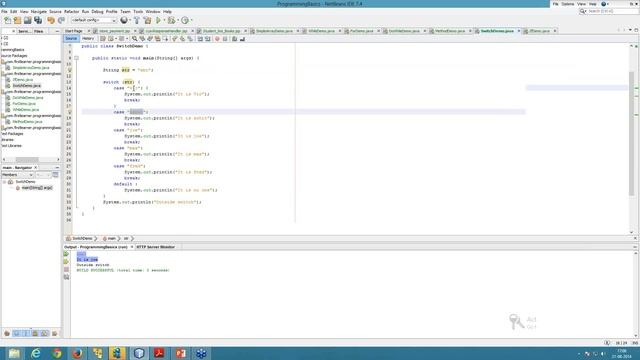Click the Profile Project clock icon
This screenshot has width=640, height=360.
click(185, 20)
